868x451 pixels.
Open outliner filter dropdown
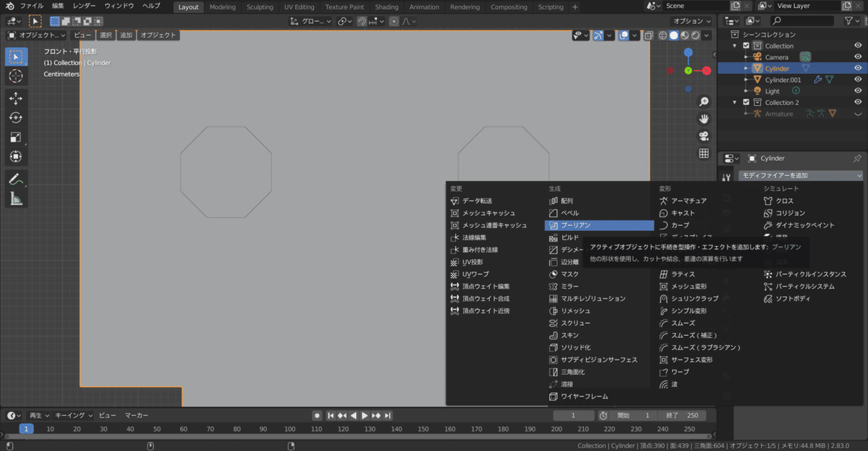(851, 21)
